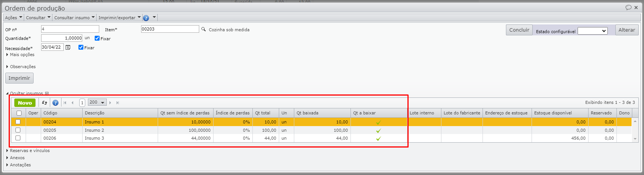The width and height of the screenshot is (644, 175).
Task: Click Qt baixada column header
Action: pyautogui.click(x=322, y=113)
